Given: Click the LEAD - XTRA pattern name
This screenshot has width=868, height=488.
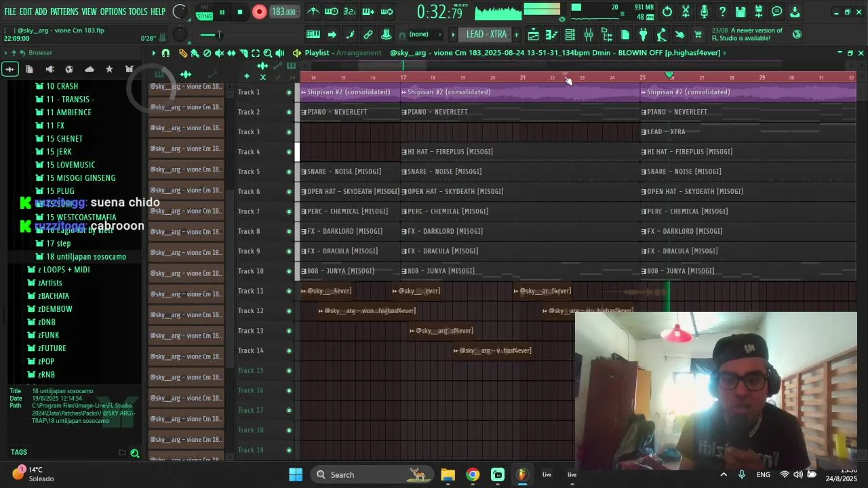Looking at the screenshot, I should pyautogui.click(x=486, y=35).
